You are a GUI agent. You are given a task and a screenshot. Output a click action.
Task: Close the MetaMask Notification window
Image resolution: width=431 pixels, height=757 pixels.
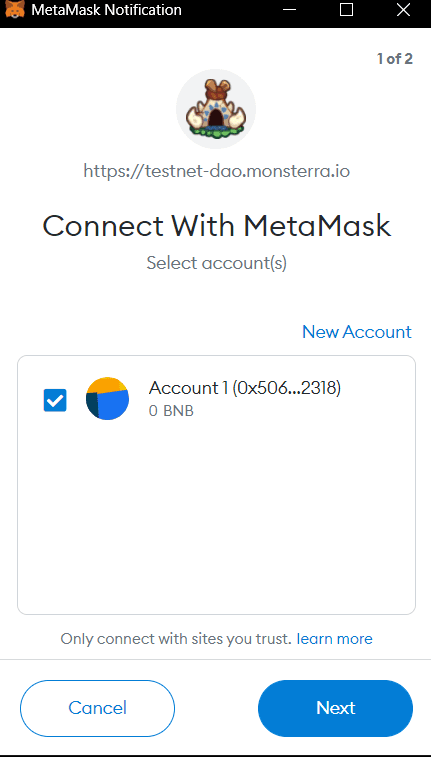[x=403, y=10]
